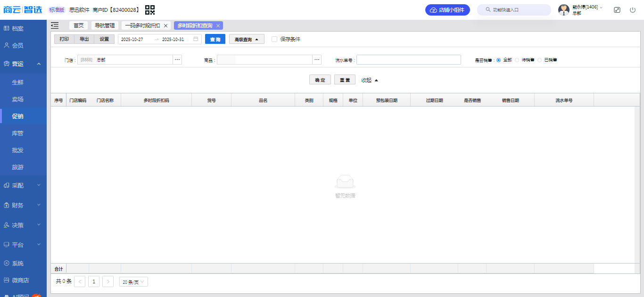Click the QR code icon in header
644x297 pixels.
pos(150,10)
